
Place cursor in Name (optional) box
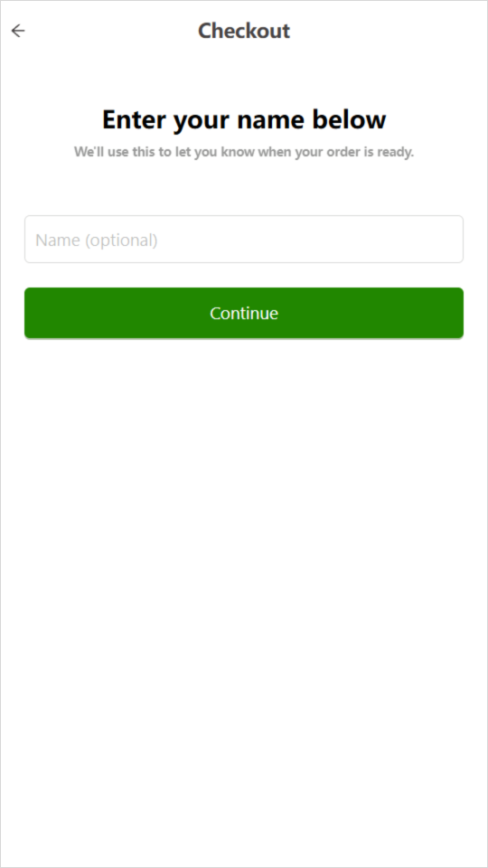click(x=244, y=239)
